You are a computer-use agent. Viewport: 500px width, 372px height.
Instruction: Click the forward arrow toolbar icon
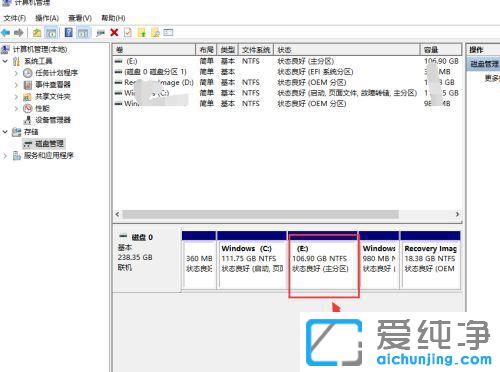(x=19, y=33)
